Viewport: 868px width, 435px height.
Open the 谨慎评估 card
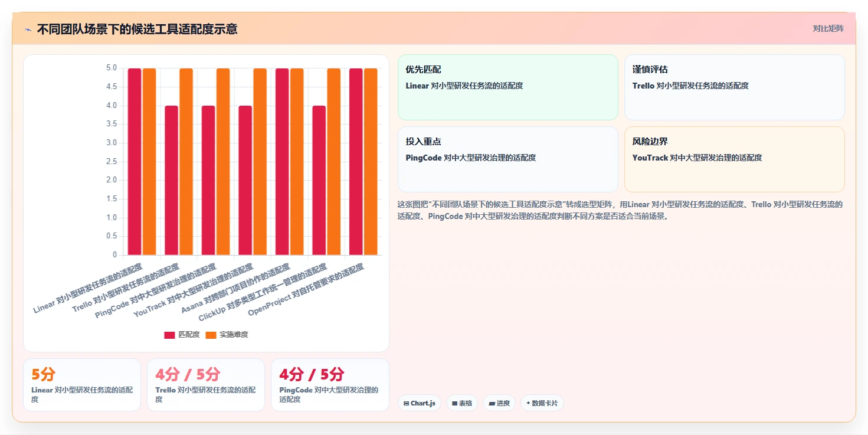coord(735,87)
